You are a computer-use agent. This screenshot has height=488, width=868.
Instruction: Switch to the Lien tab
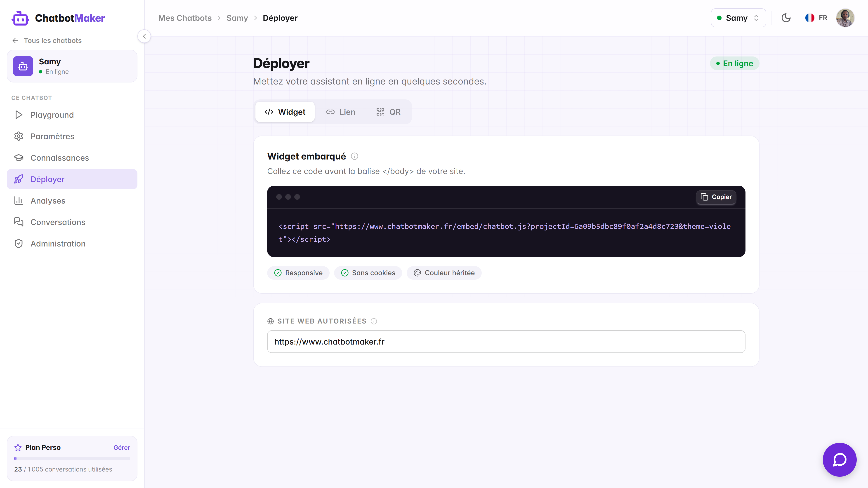pos(341,112)
